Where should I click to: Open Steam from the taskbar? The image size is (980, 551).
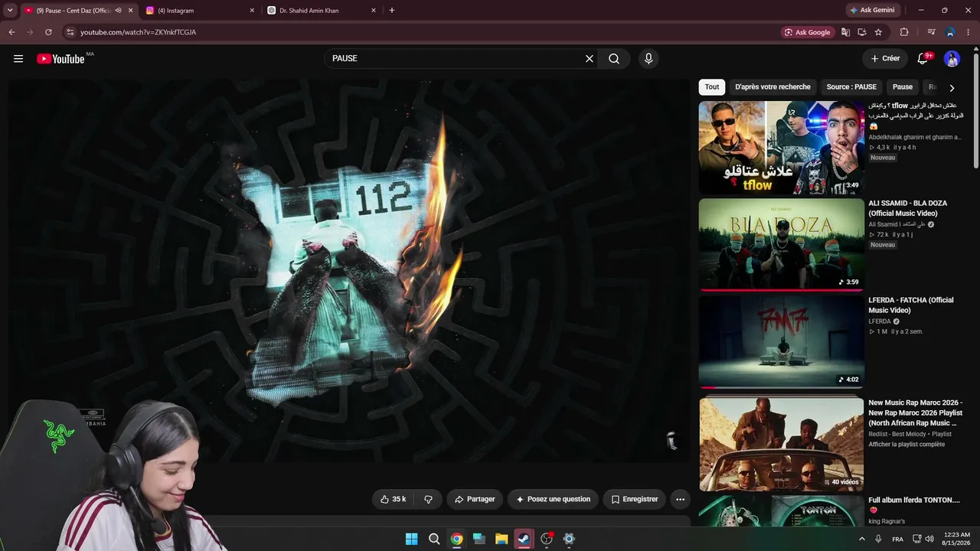(524, 539)
